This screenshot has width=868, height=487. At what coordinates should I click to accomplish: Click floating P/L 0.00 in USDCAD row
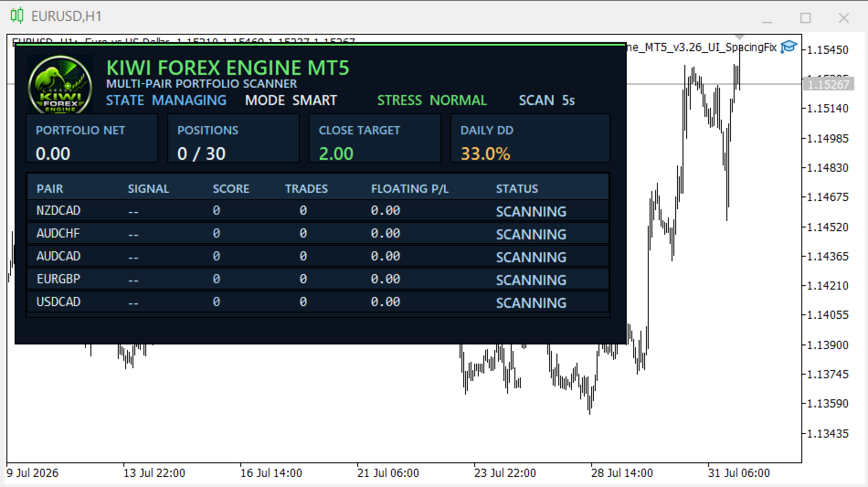[386, 302]
